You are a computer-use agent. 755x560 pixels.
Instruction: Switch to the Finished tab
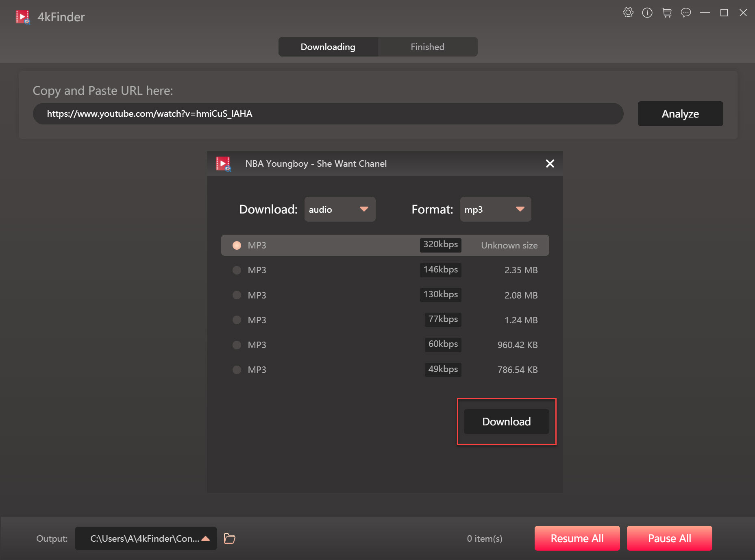[427, 46]
